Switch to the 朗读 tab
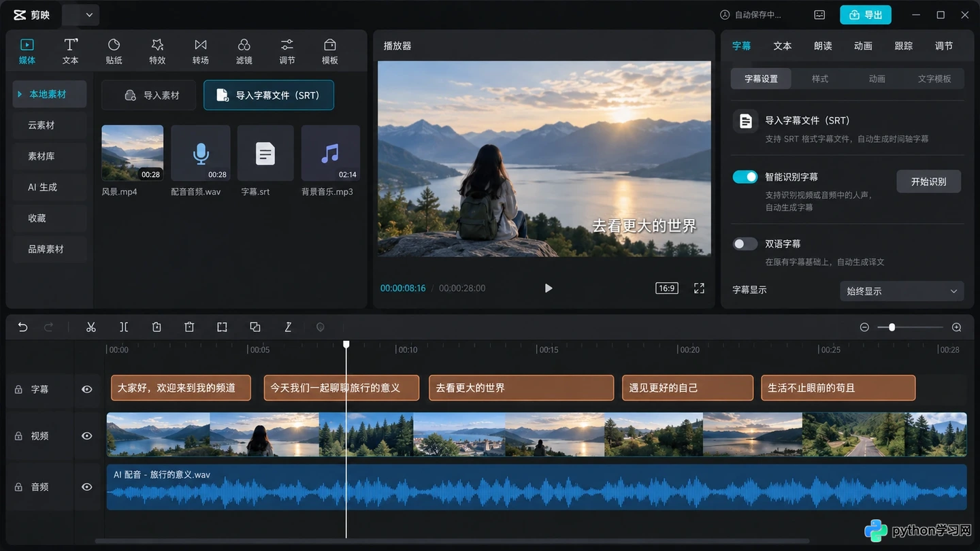 (x=823, y=46)
